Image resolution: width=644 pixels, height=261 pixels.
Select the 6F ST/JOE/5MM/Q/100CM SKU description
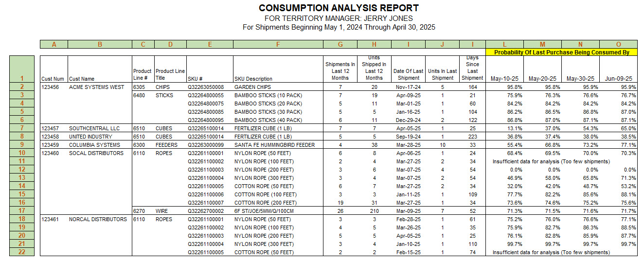[x=265, y=211]
